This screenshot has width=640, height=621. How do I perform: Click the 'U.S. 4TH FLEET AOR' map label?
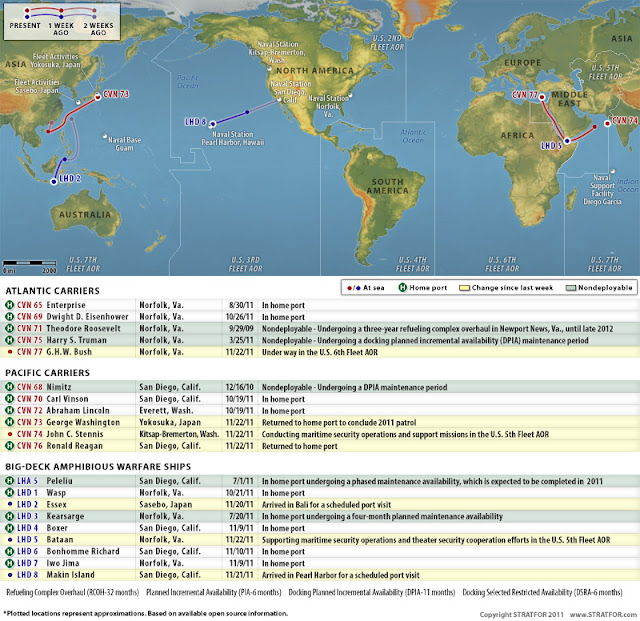pyautogui.click(x=412, y=264)
